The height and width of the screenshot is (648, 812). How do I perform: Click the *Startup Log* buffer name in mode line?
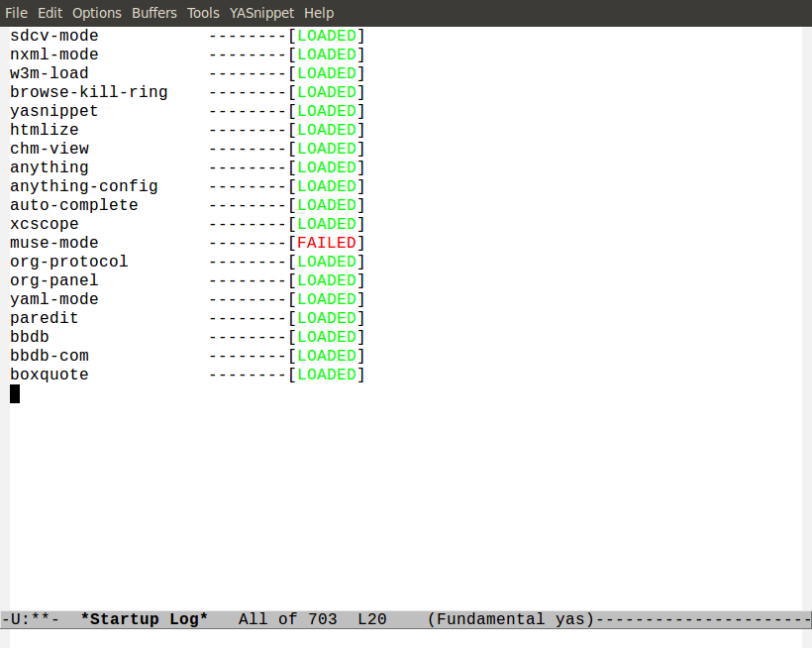tap(144, 619)
